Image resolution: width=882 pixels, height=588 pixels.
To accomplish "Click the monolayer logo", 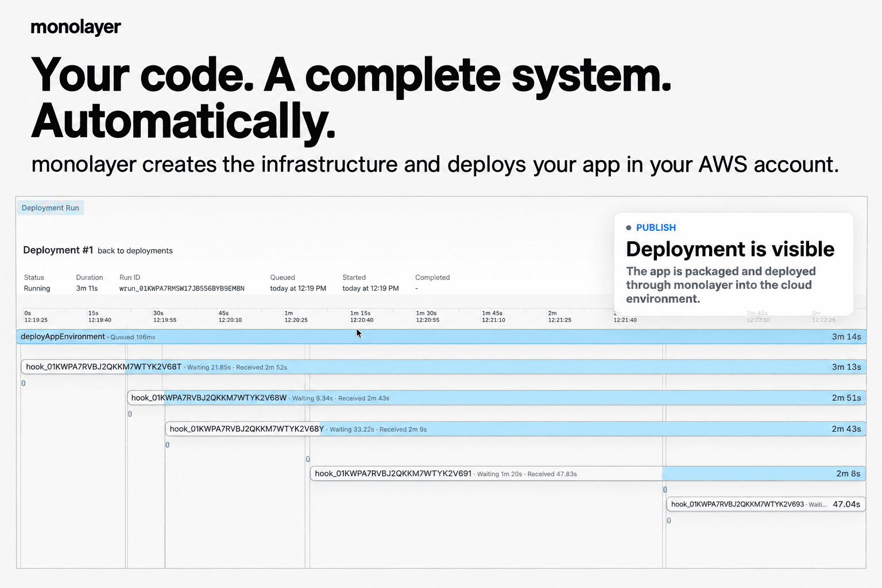I will tap(75, 26).
